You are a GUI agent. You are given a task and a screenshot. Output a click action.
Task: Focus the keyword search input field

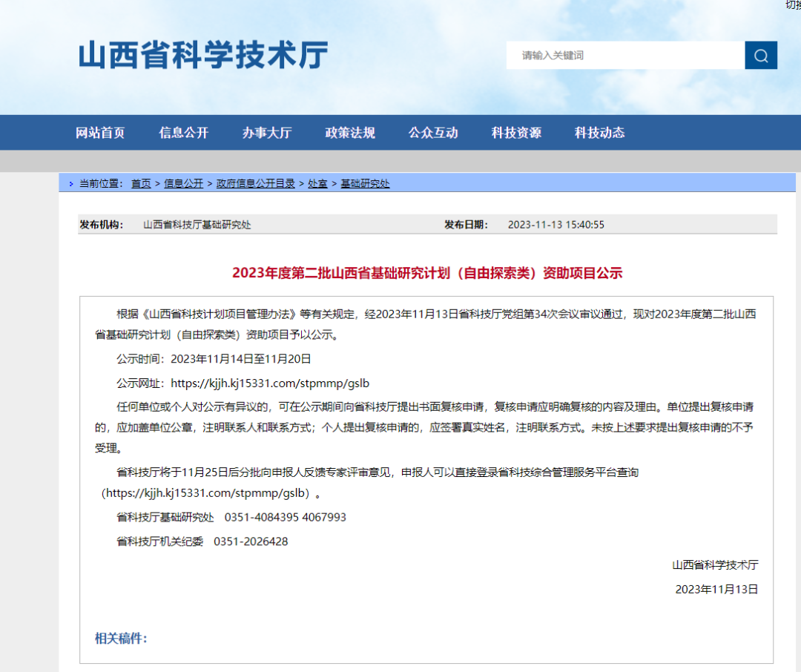click(x=625, y=55)
